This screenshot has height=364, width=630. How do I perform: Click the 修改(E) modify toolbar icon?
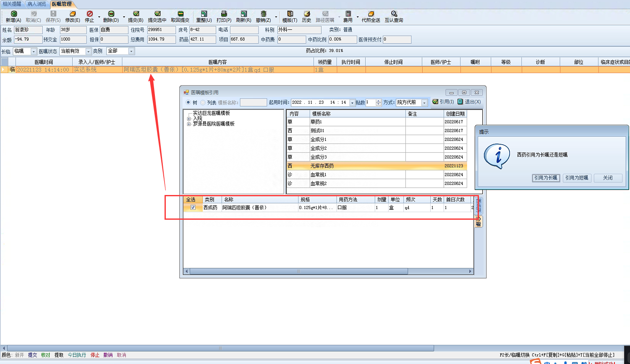(72, 14)
